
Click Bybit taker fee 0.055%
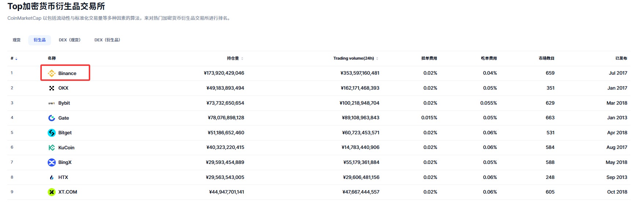pos(489,103)
